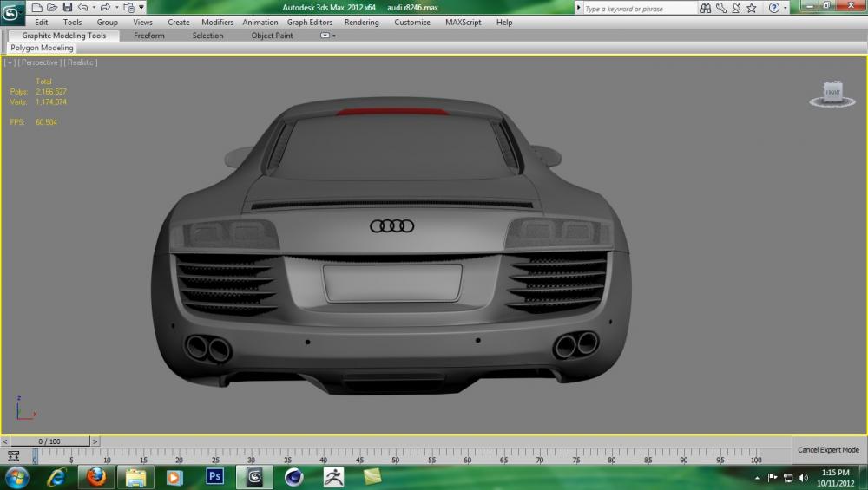Image resolution: width=868 pixels, height=490 pixels.
Task: Open Windows Explorer folder in taskbar
Action: (x=135, y=477)
